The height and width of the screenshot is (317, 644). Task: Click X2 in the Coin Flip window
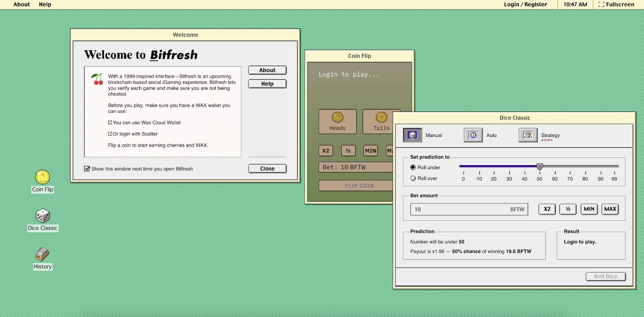pyautogui.click(x=326, y=151)
